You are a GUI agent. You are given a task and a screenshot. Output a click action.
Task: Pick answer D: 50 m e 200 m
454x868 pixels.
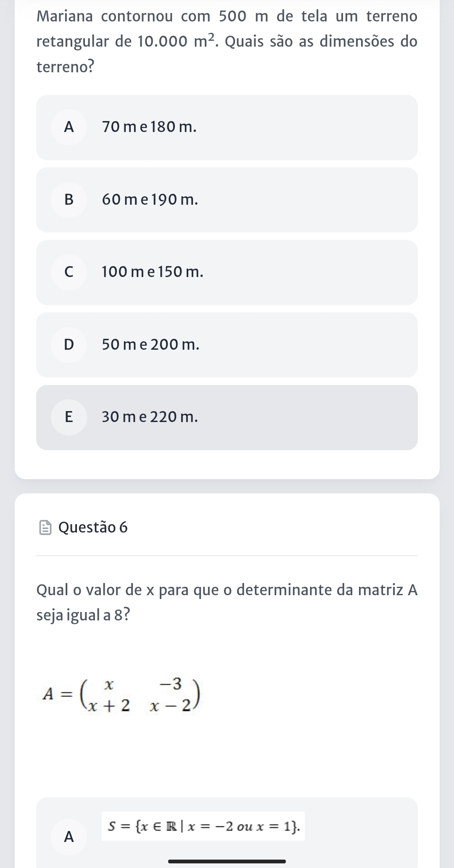[227, 345]
